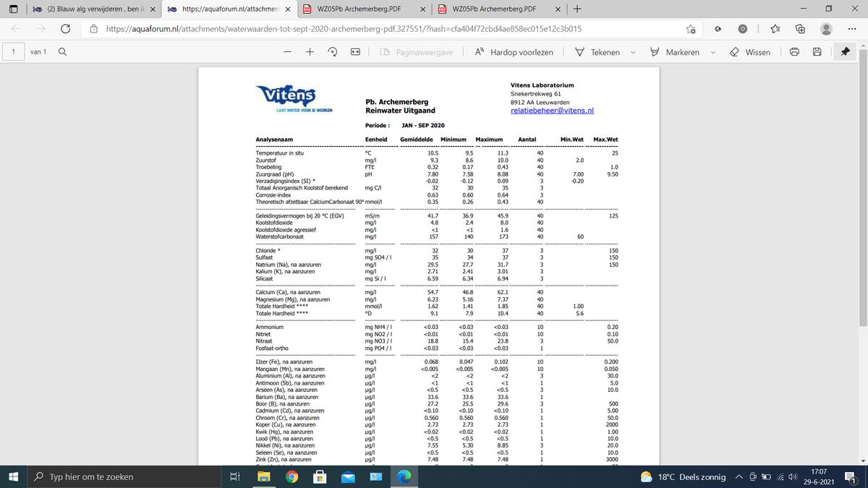The image size is (868, 488).
Task: Click the 'JAN - SEP 2020' period text
Action: pyautogui.click(x=423, y=126)
